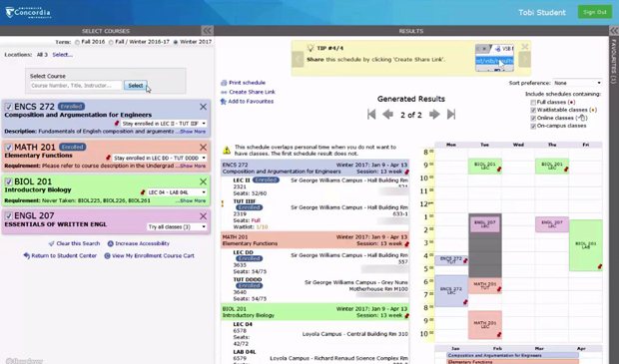
Task: Click the View My Enrollment Course Cart icon
Action: pos(107,256)
